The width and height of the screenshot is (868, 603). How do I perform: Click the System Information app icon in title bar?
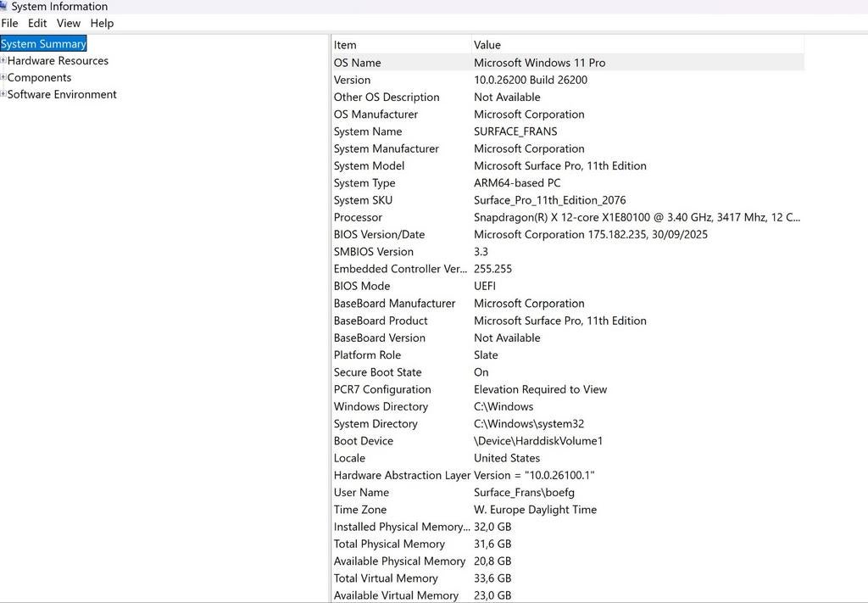coord(7,6)
